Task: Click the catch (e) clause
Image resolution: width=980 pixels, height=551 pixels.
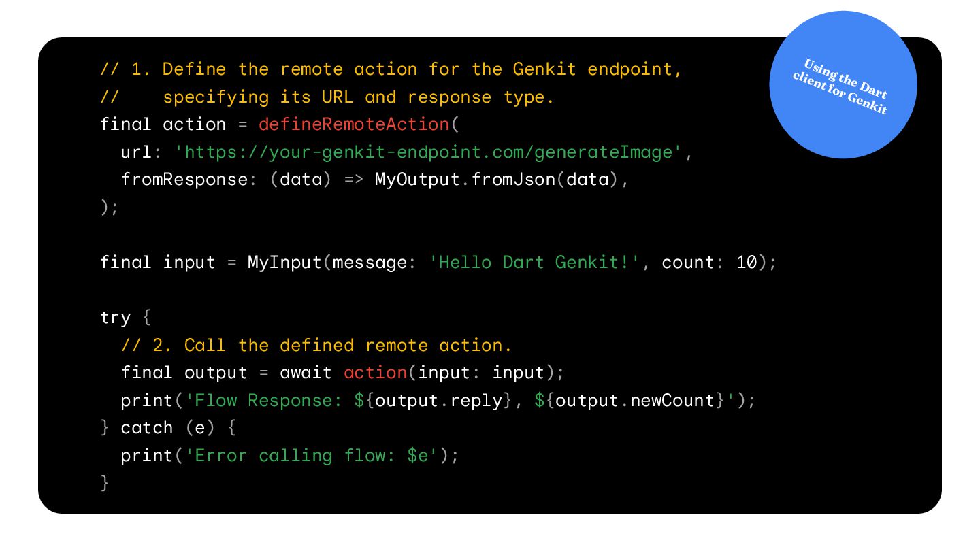Action: 159,428
